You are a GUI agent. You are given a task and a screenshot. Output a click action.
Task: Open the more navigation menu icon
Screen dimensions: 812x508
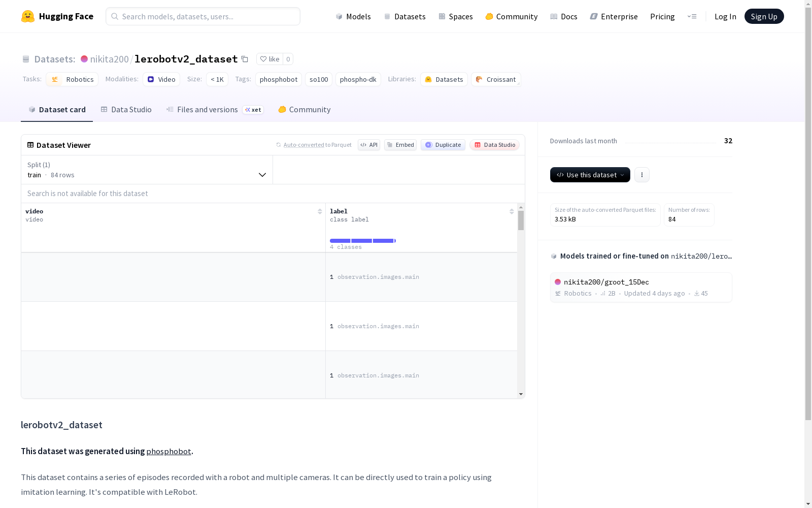692,16
